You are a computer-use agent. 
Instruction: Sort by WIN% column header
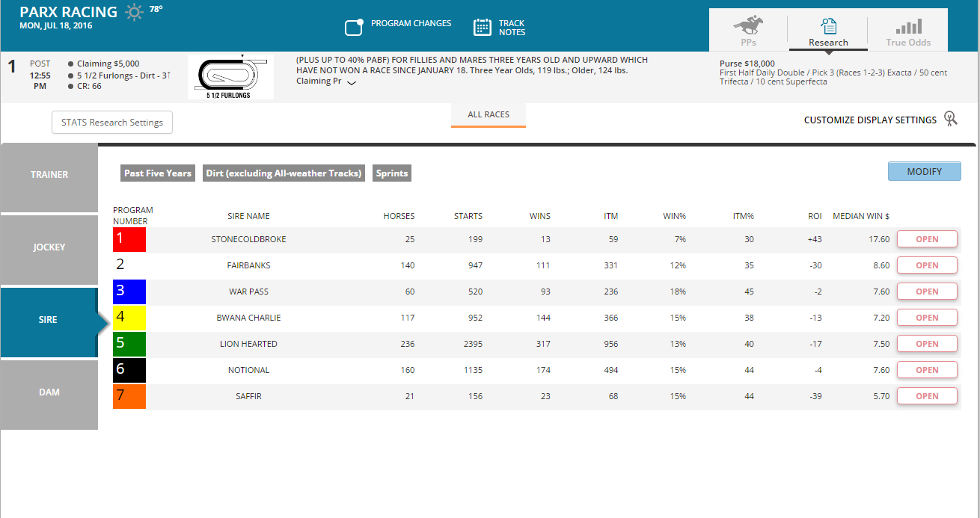point(674,216)
